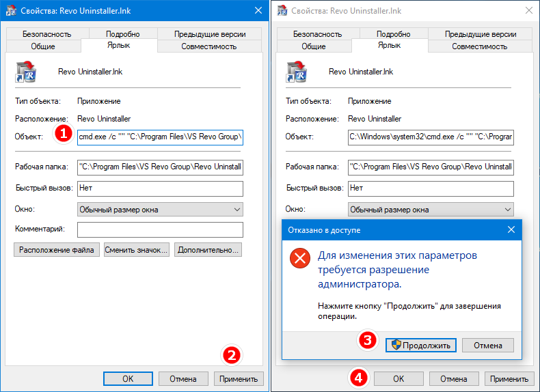Image resolution: width=540 pixels, height=392 pixels.
Task: Click Отмена in the left properties window
Action: (183, 378)
